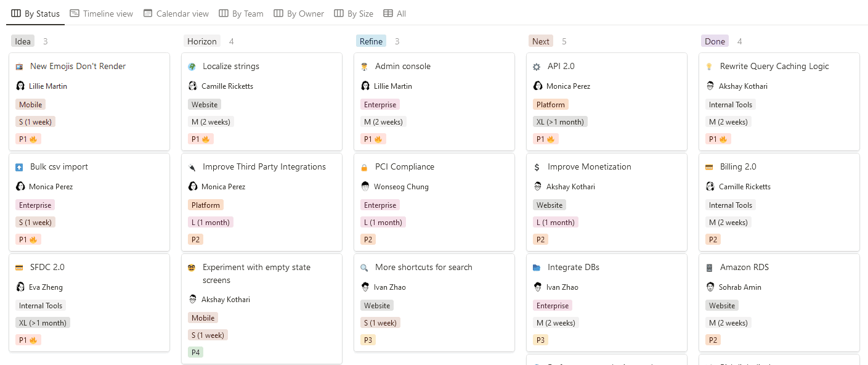The width and height of the screenshot is (868, 365).
Task: Click the gear icon on API 2.0 card
Action: coord(536,66)
